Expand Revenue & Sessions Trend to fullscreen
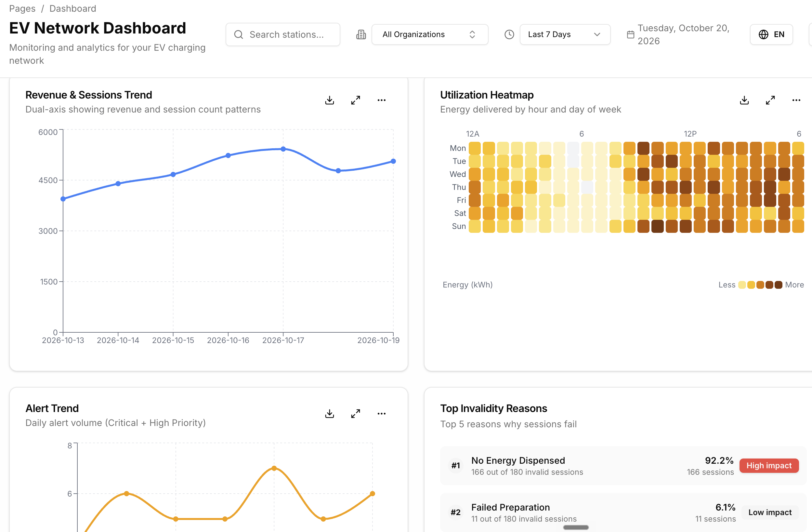Image resolution: width=812 pixels, height=532 pixels. (356, 100)
